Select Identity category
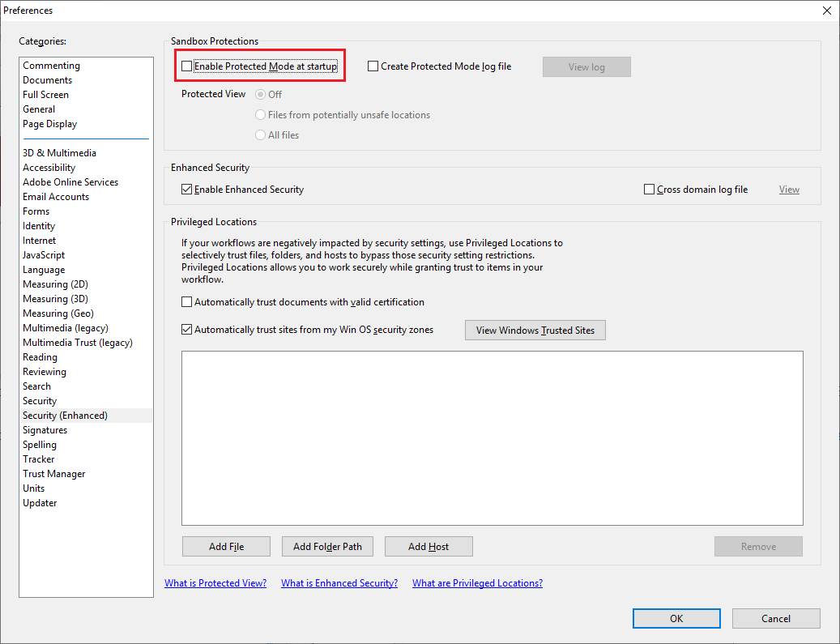 (86, 226)
